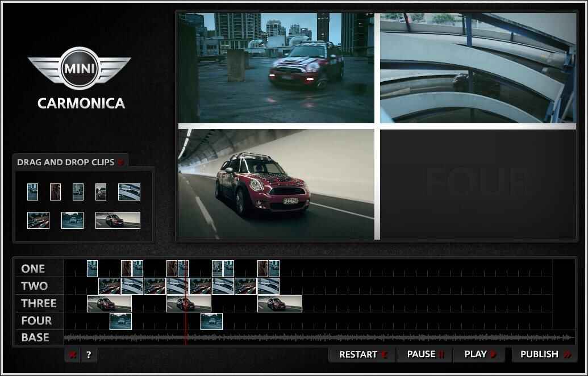Image resolution: width=588 pixels, height=376 pixels.
Task: Select the curved ramp clip in the clips panel
Action: point(129,192)
